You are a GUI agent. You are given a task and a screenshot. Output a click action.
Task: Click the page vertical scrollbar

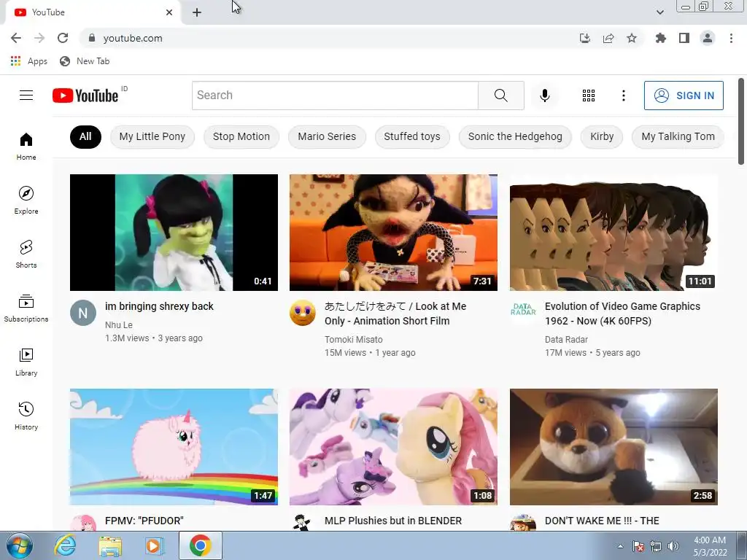741,122
